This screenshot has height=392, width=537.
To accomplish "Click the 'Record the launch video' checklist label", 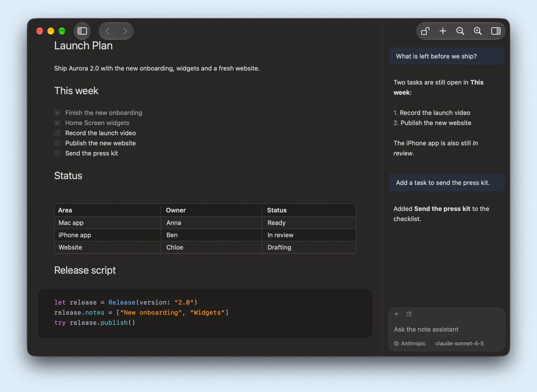I will click(x=101, y=133).
